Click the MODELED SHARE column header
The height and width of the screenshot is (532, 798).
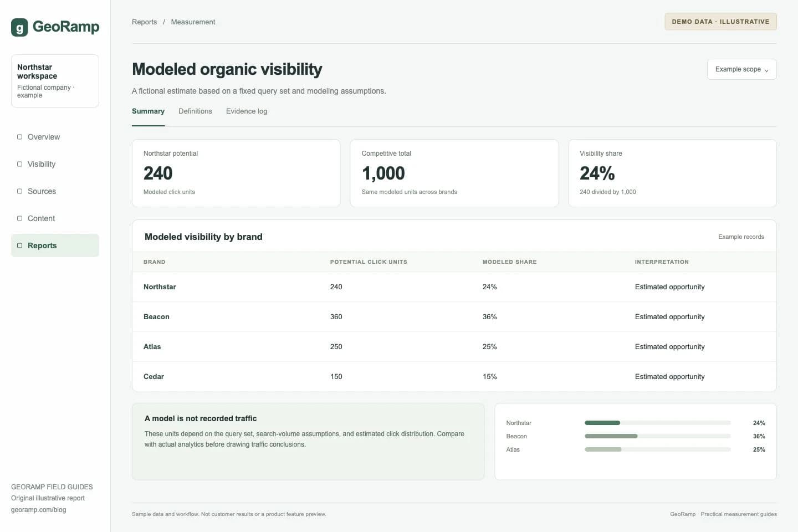click(x=509, y=262)
